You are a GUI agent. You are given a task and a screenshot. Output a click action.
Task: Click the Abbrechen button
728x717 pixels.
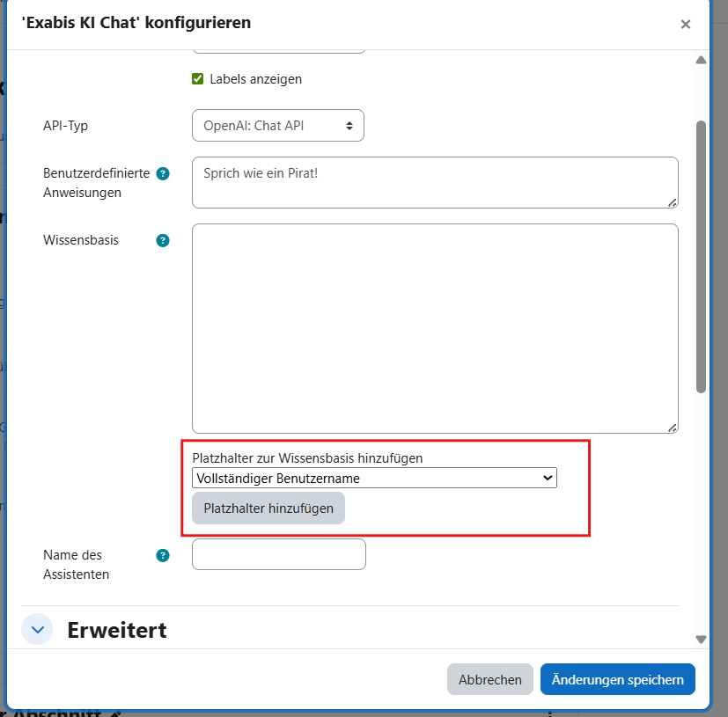point(490,679)
